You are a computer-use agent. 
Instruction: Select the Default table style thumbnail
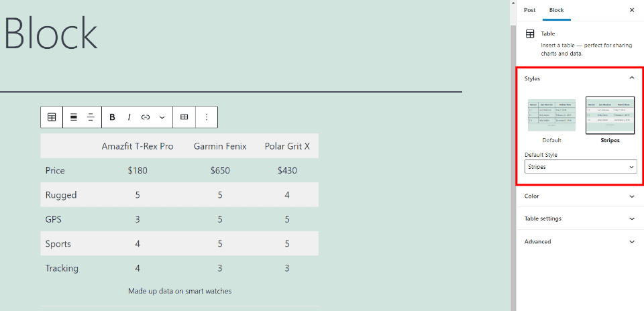(551, 115)
